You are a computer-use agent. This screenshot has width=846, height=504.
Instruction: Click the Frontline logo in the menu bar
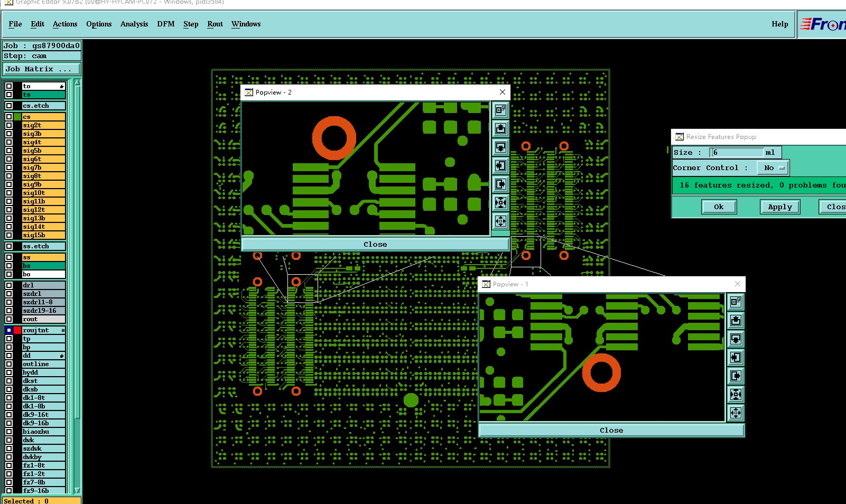(822, 24)
